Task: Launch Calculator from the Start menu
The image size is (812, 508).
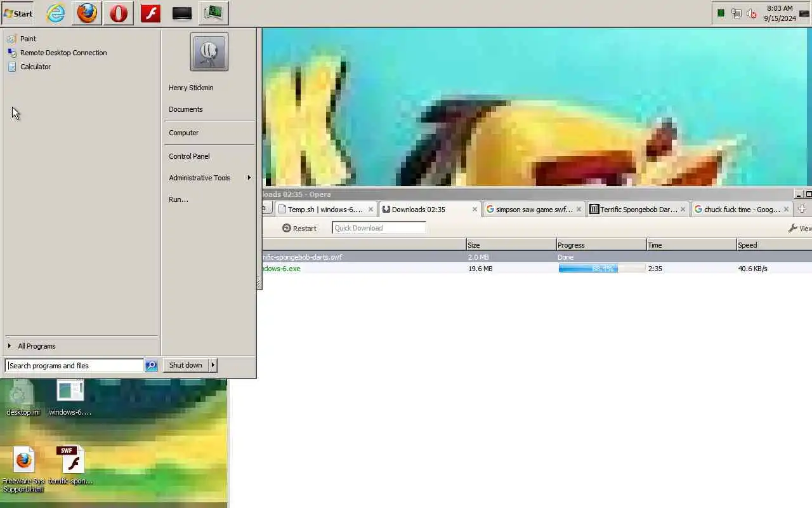Action: pos(36,67)
